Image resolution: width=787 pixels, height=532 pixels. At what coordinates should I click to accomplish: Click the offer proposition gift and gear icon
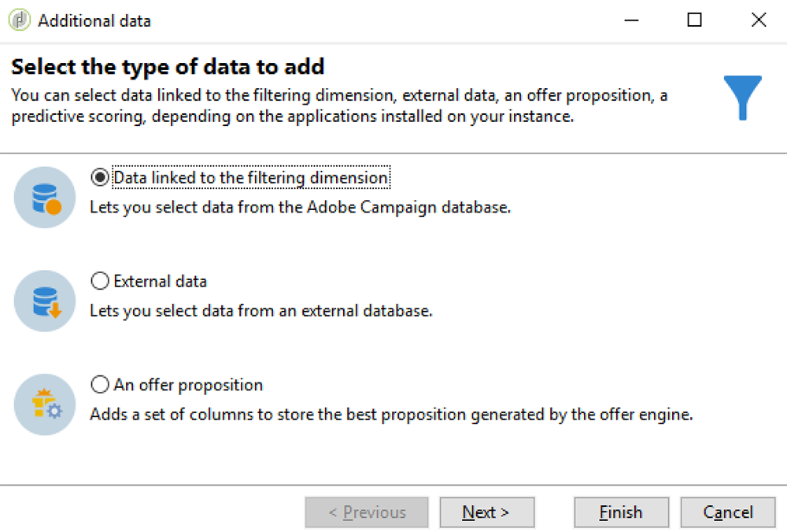[45, 405]
